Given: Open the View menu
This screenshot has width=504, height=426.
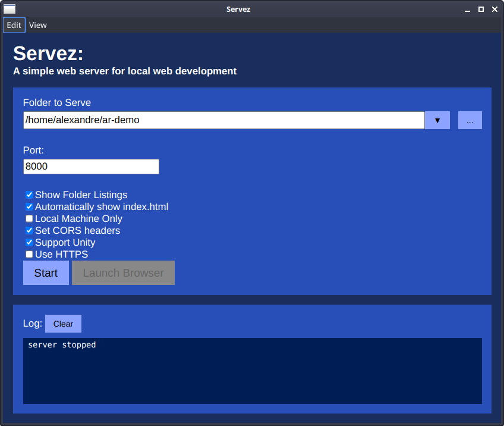Looking at the screenshot, I should click(38, 25).
